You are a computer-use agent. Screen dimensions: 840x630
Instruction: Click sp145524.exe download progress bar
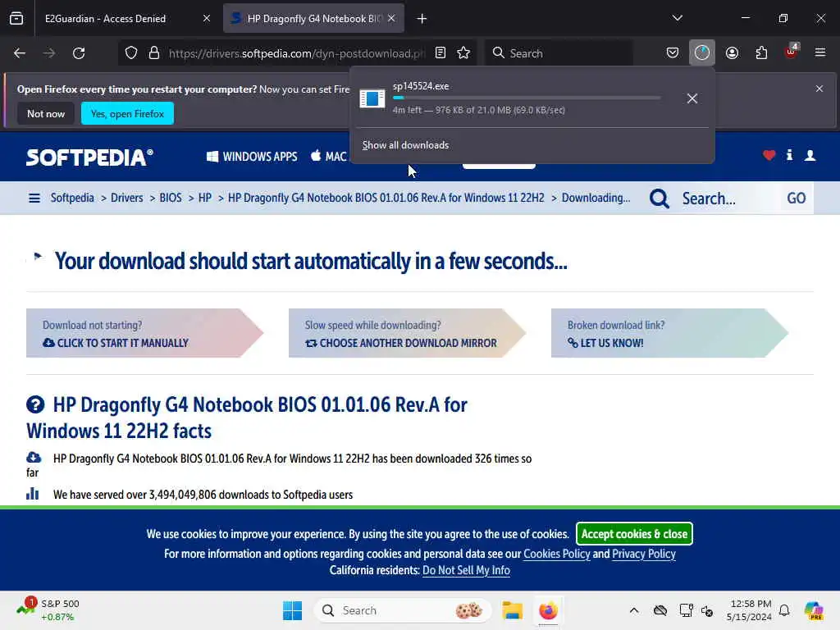526,98
